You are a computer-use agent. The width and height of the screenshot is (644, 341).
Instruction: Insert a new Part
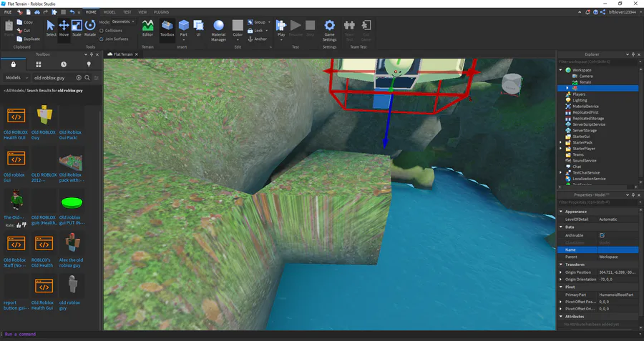pos(184,29)
